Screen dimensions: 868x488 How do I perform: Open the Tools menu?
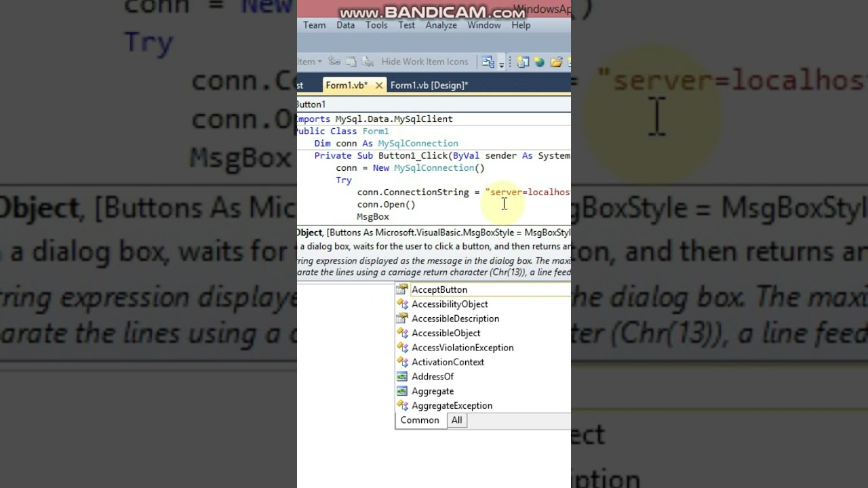[x=376, y=25]
